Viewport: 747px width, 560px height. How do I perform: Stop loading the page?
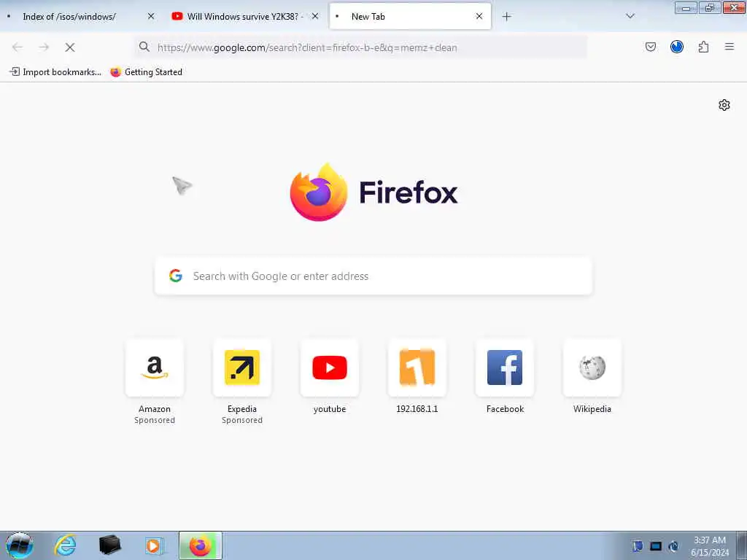point(69,47)
